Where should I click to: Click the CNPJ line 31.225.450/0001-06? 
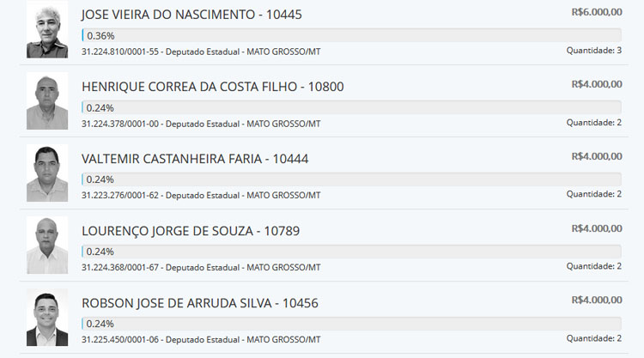(x=201, y=340)
